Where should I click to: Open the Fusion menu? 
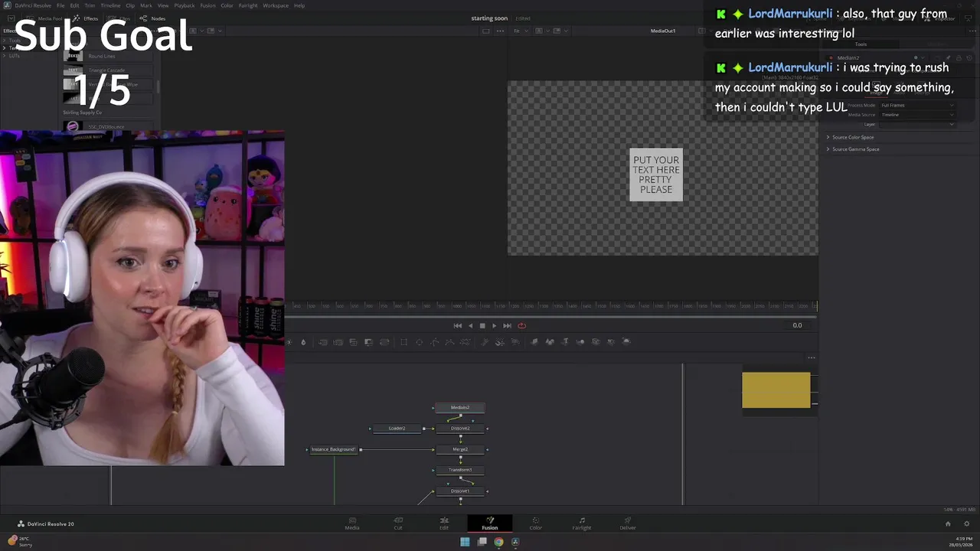coord(207,5)
